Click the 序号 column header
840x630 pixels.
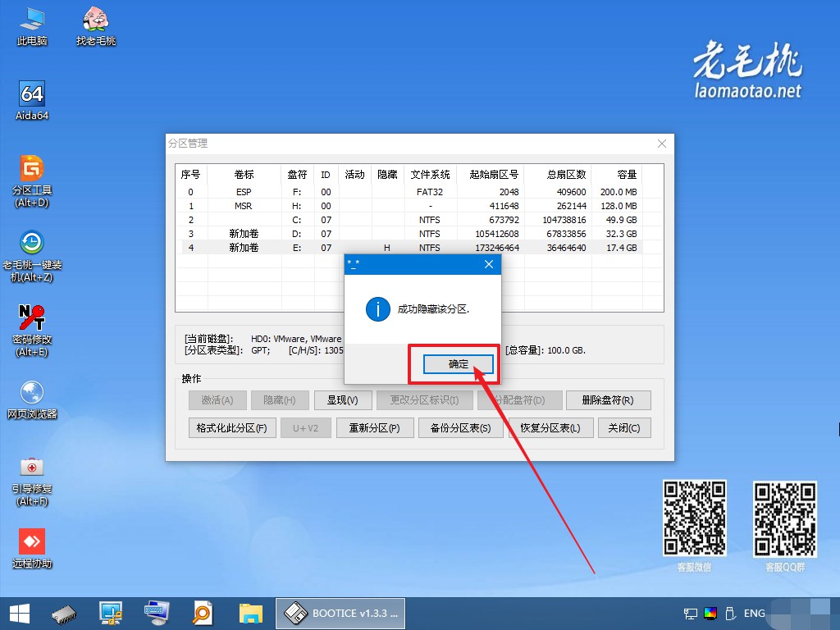point(190,175)
